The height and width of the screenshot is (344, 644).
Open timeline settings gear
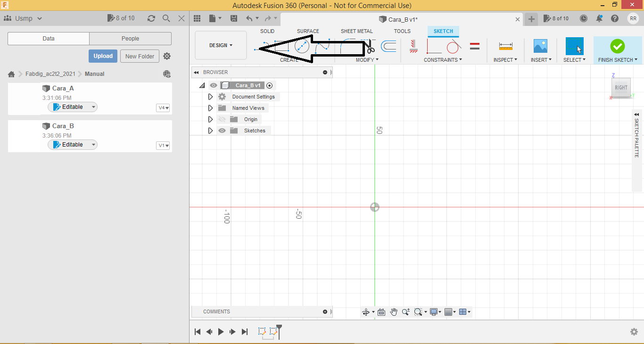634,332
